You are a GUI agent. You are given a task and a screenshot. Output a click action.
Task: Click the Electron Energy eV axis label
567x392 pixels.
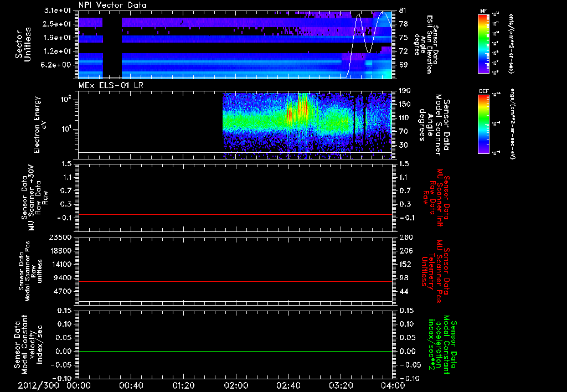40,125
